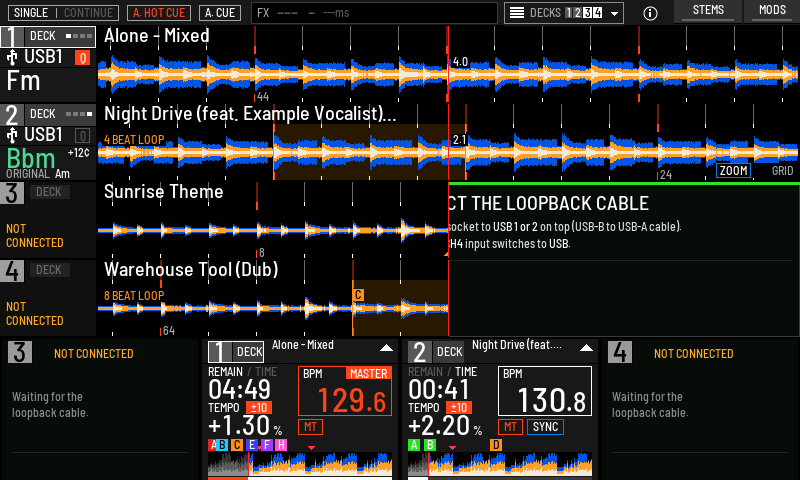Image resolution: width=800 pixels, height=480 pixels.
Task: Select the ZOOM waveform mode
Action: tap(733, 171)
